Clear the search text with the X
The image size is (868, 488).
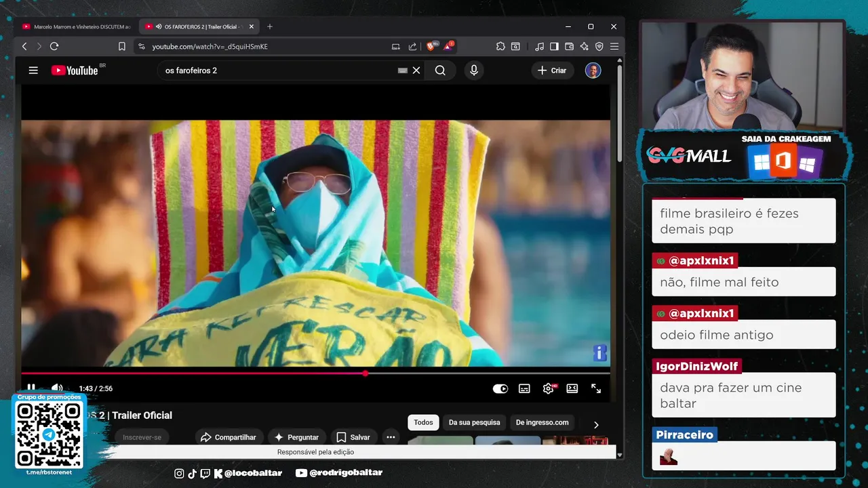[416, 70]
